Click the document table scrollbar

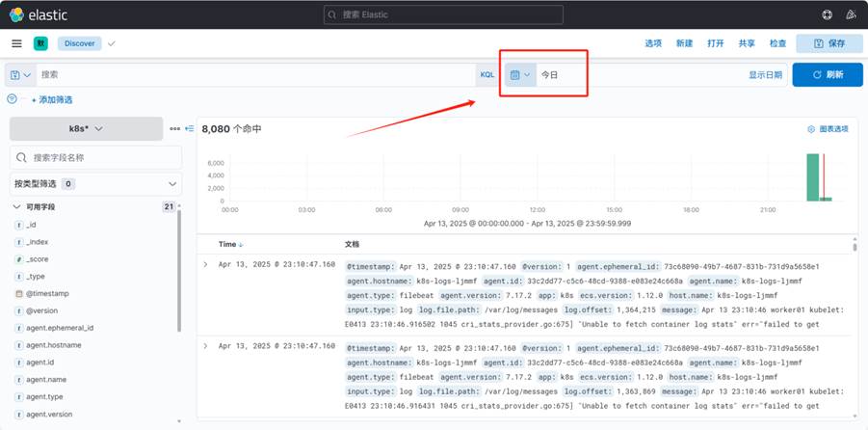click(x=855, y=247)
